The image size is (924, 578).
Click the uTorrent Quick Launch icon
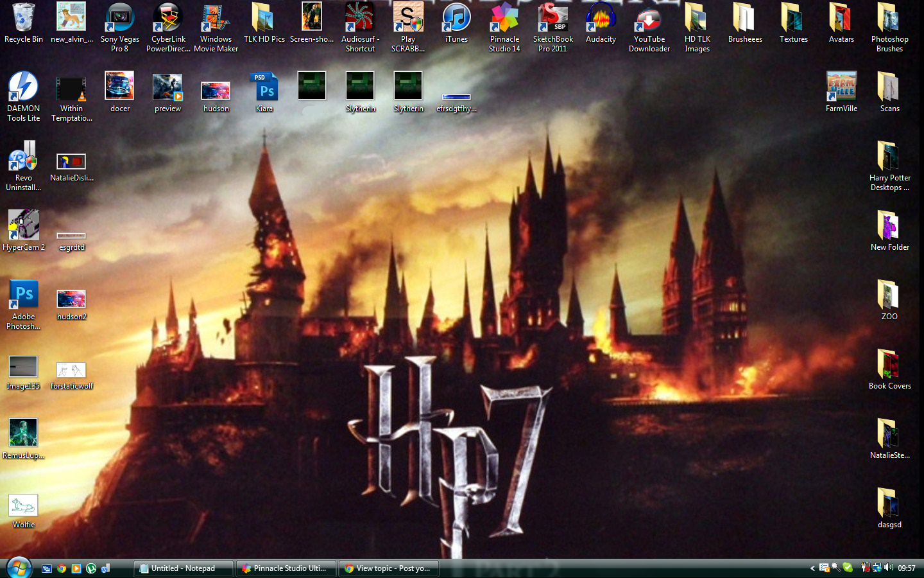pos(91,568)
